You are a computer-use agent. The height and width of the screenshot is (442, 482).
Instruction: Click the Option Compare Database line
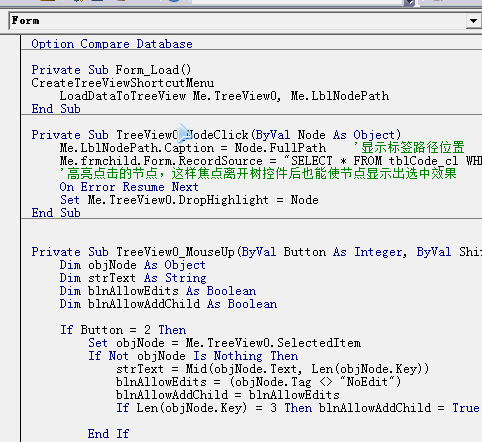point(112,44)
